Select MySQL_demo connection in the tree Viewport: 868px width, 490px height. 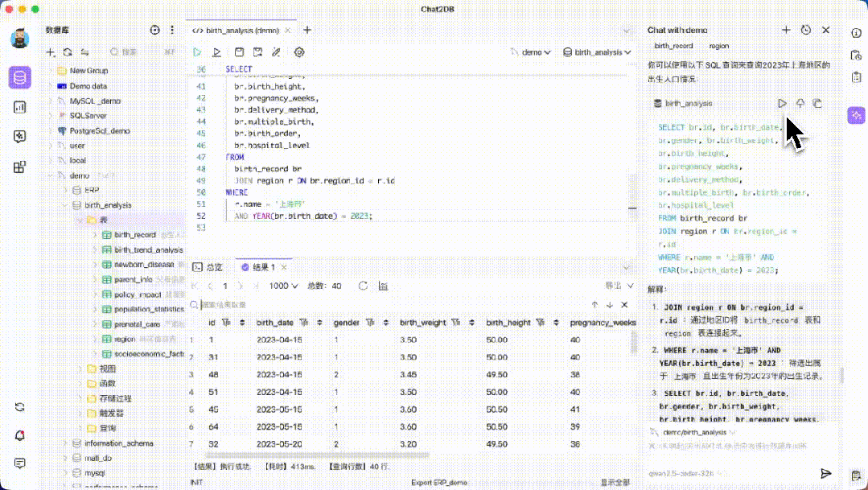pyautogui.click(x=95, y=101)
